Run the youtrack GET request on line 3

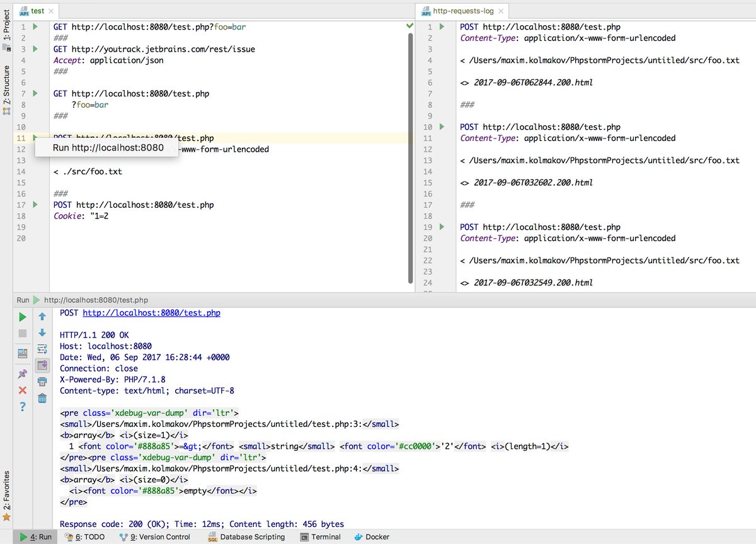[35, 48]
